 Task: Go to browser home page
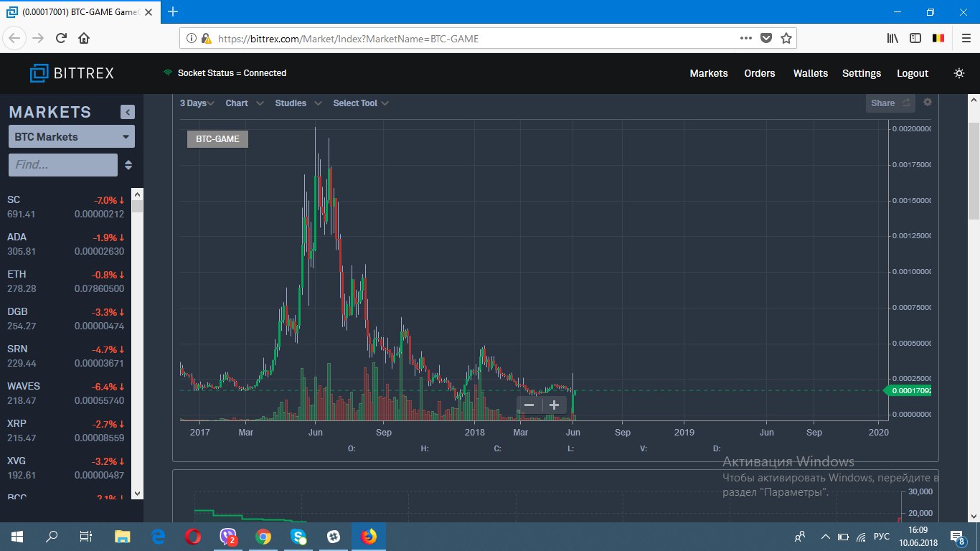pyautogui.click(x=84, y=38)
